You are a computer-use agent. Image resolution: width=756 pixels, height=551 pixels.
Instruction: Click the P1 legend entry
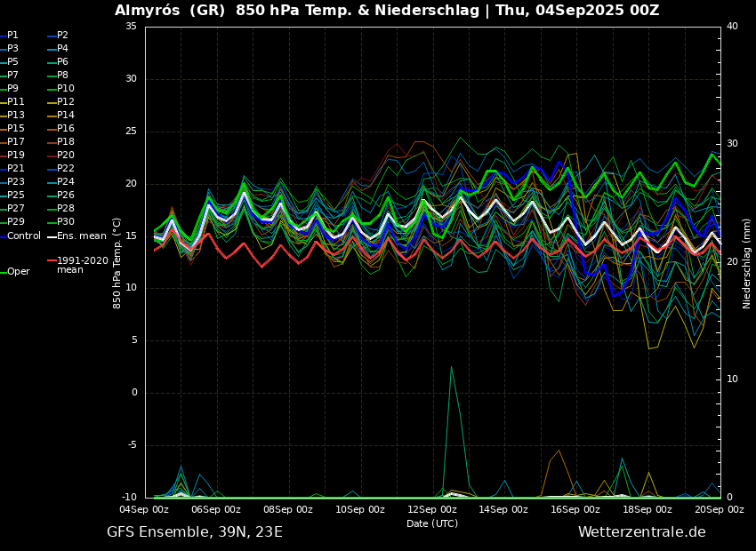[12, 36]
